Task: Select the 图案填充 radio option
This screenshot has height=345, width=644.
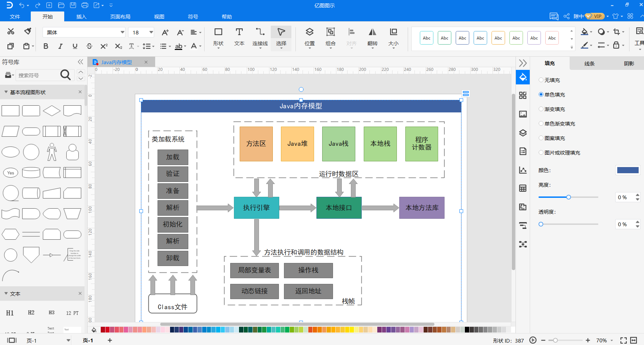Action: pos(541,138)
